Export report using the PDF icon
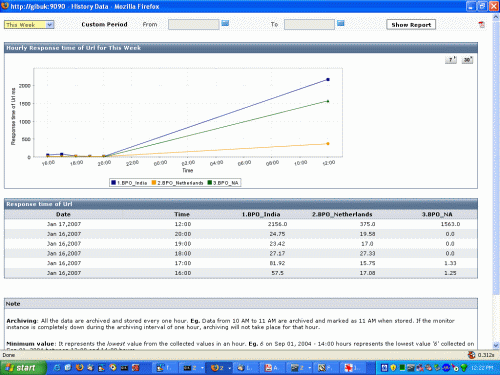 point(481,24)
